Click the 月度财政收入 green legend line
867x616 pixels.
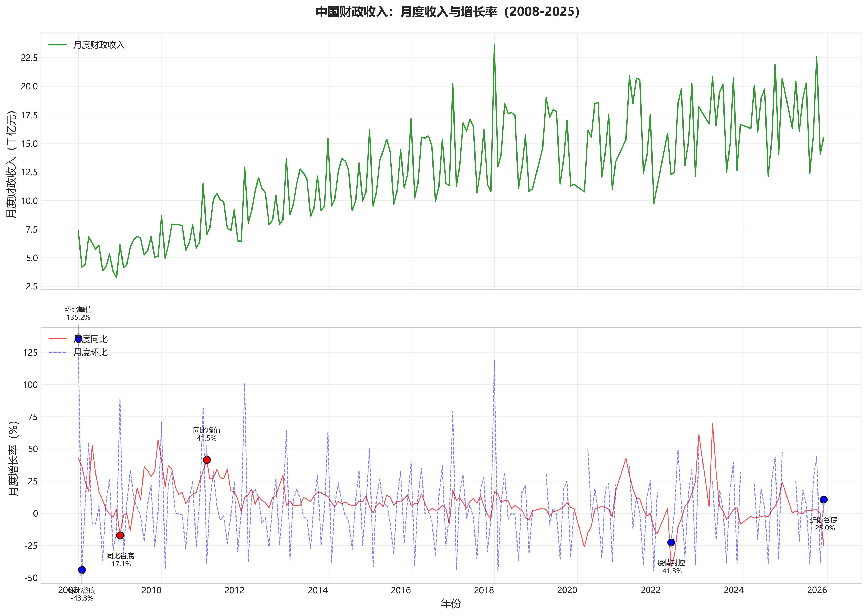pos(58,45)
